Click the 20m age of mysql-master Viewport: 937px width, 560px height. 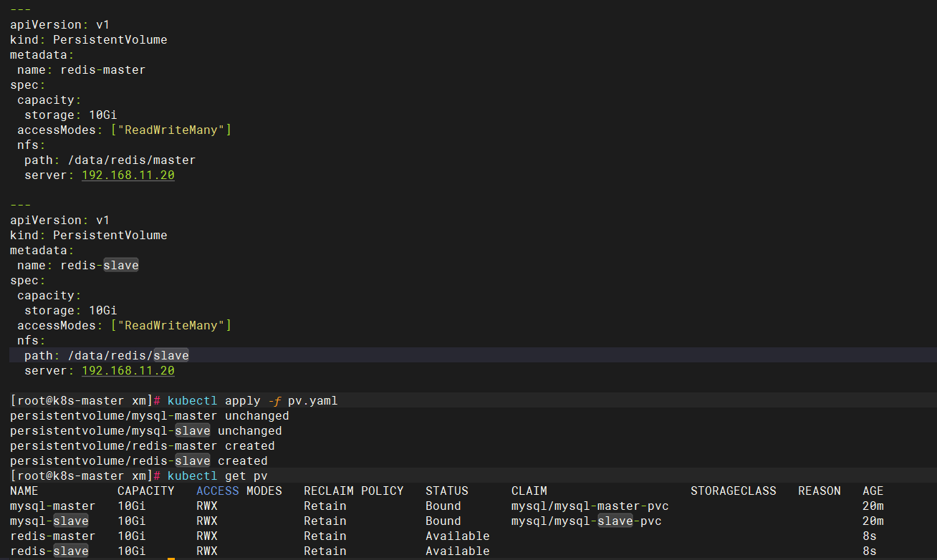pyautogui.click(x=873, y=506)
